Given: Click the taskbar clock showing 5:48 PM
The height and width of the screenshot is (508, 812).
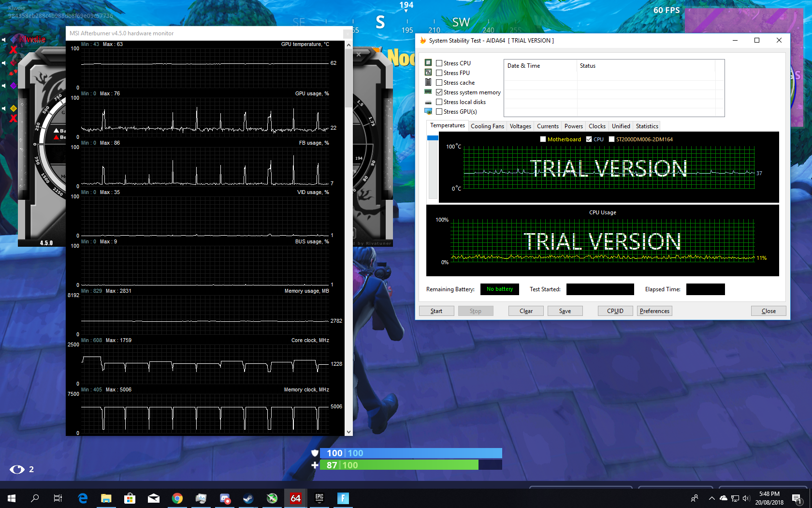Looking at the screenshot, I should [x=769, y=498].
